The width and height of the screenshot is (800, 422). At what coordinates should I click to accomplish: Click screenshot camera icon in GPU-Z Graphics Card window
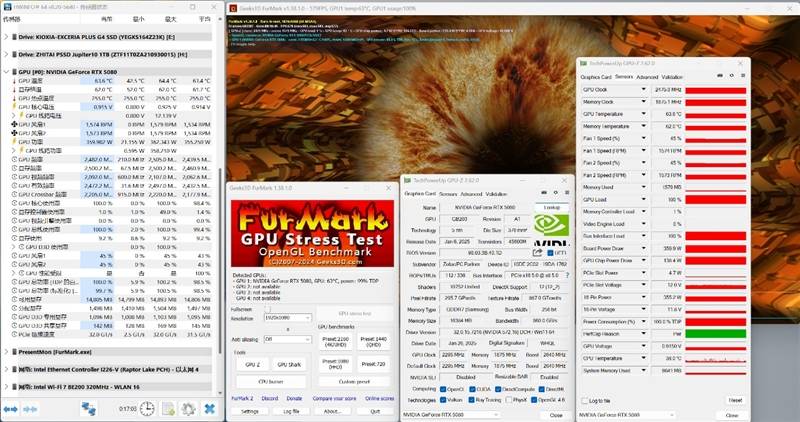pos(544,193)
